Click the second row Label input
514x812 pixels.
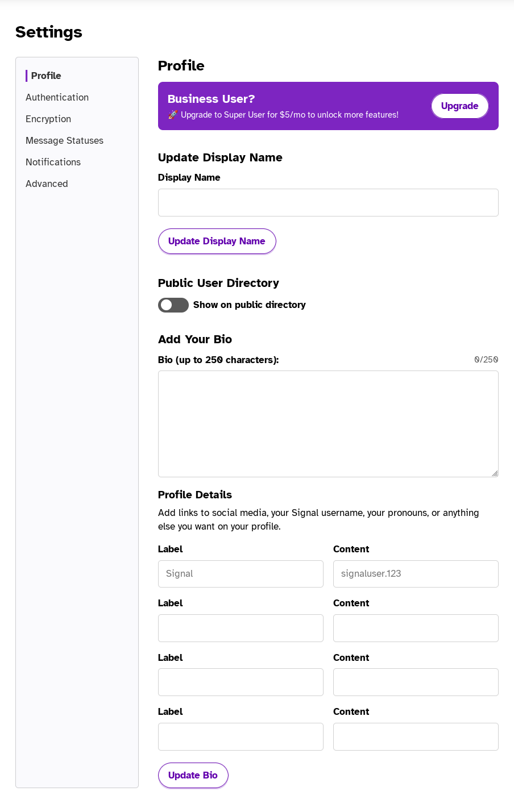click(x=241, y=628)
